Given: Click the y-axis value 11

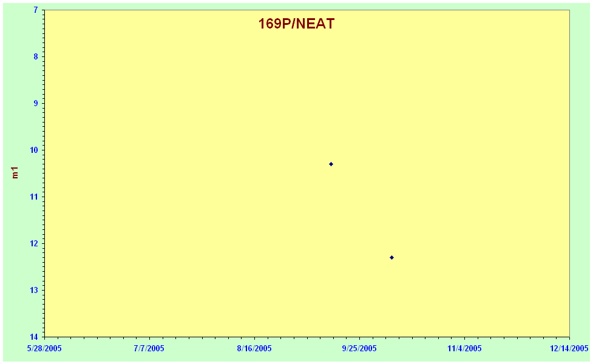Looking at the screenshot, I should point(35,197).
